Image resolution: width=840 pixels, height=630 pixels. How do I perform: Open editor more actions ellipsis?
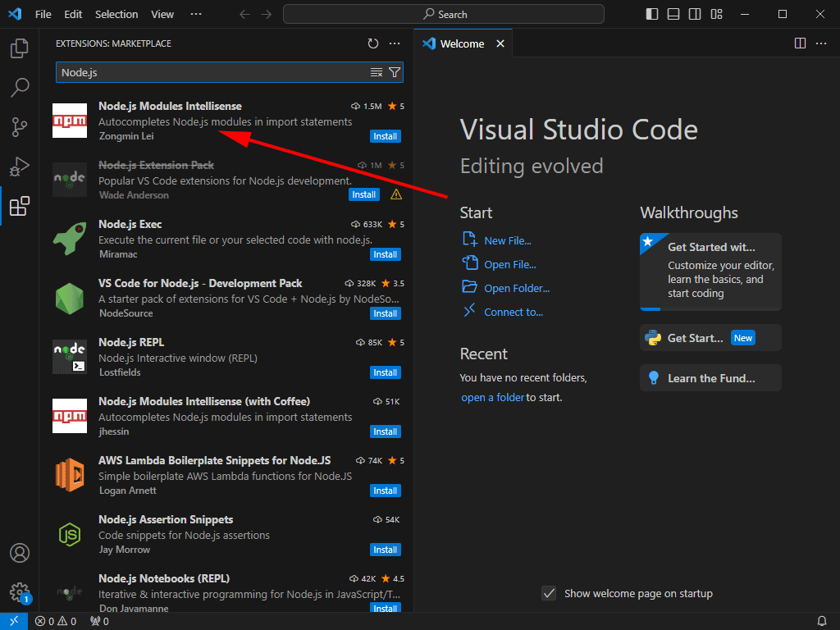click(x=821, y=43)
